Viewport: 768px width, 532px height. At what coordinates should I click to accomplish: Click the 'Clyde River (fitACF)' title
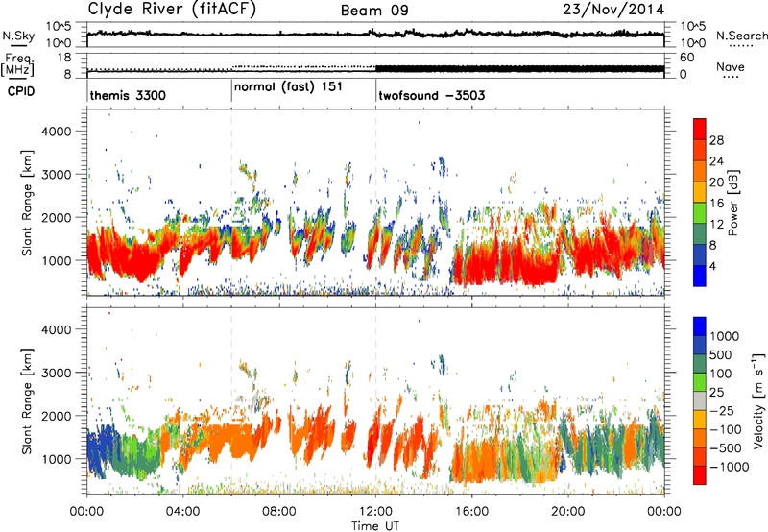pyautogui.click(x=172, y=9)
